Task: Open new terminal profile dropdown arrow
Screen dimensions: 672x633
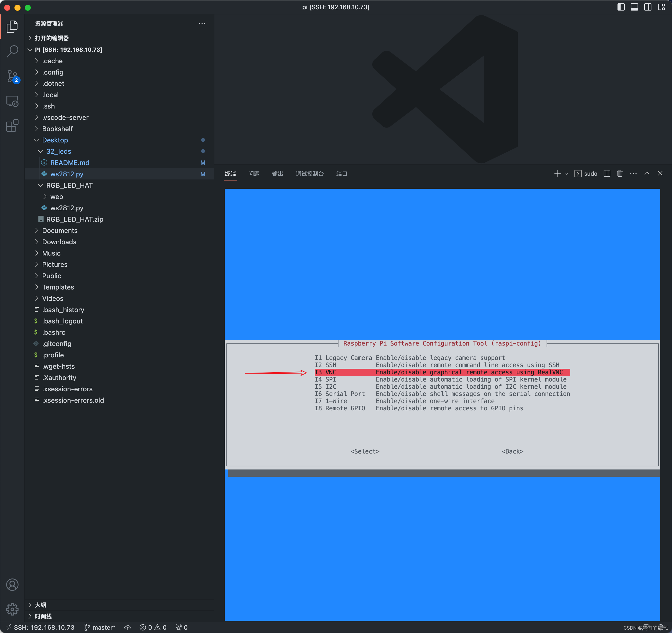Action: pyautogui.click(x=566, y=174)
